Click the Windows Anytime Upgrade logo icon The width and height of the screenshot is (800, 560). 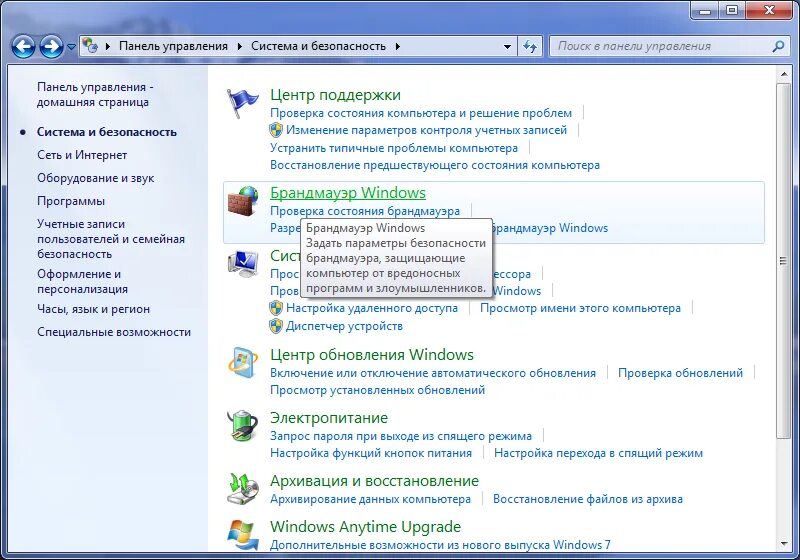243,534
